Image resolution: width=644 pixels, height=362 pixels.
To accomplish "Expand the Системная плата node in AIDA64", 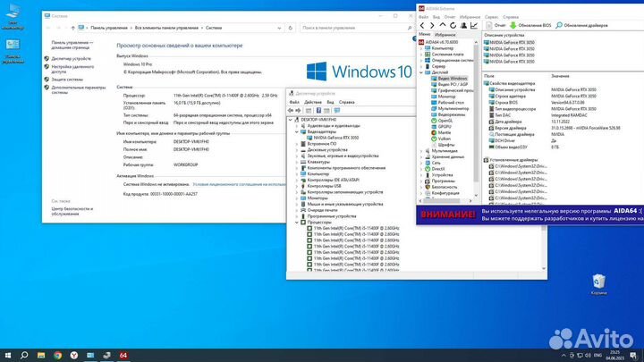I will point(421,55).
